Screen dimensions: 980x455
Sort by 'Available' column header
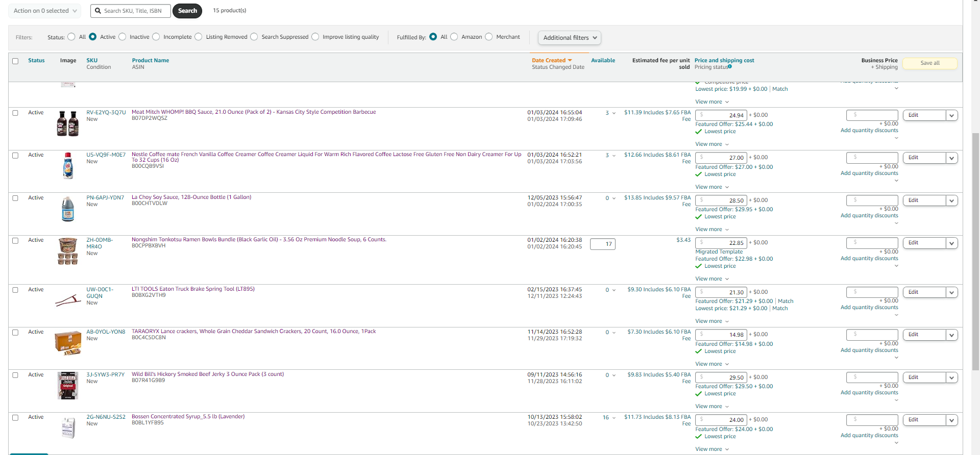coord(603,60)
